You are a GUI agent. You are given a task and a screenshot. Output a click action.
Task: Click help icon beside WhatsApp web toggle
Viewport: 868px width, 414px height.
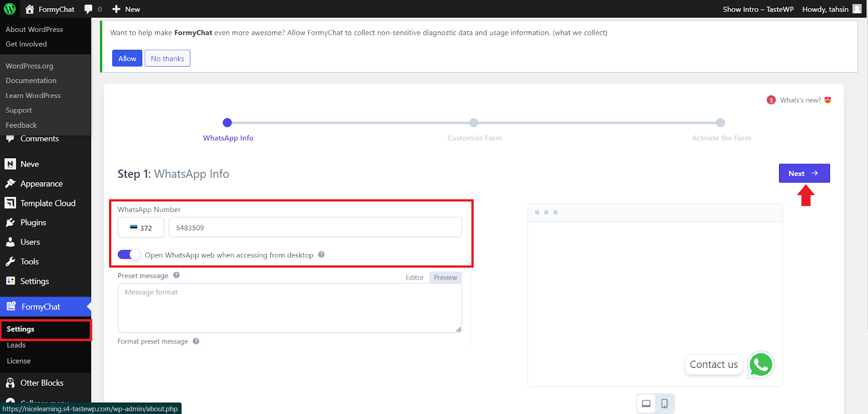(x=321, y=255)
